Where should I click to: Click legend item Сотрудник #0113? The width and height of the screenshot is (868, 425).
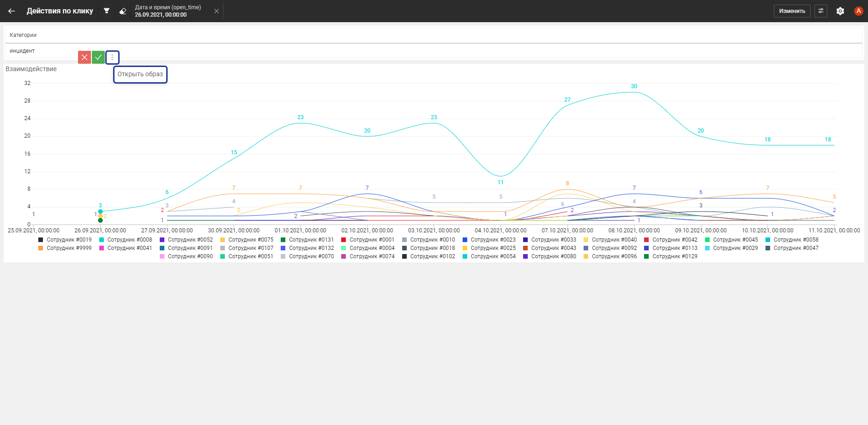coord(670,248)
